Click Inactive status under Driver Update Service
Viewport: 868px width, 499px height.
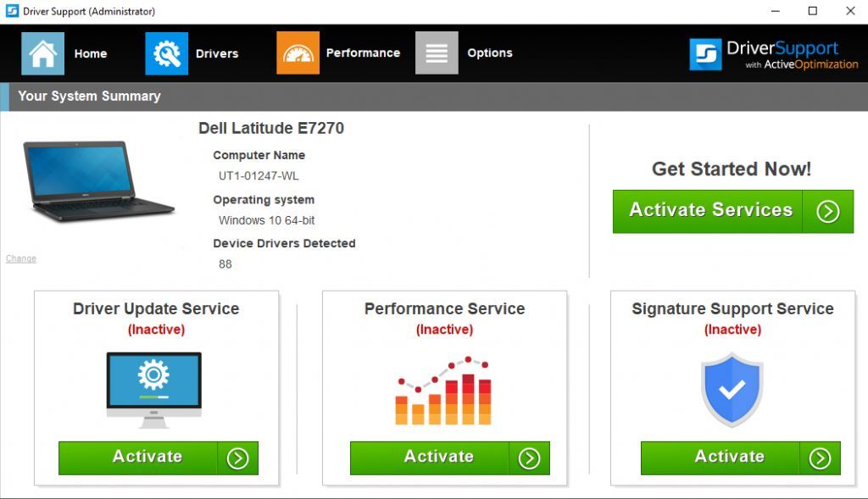coord(156,330)
